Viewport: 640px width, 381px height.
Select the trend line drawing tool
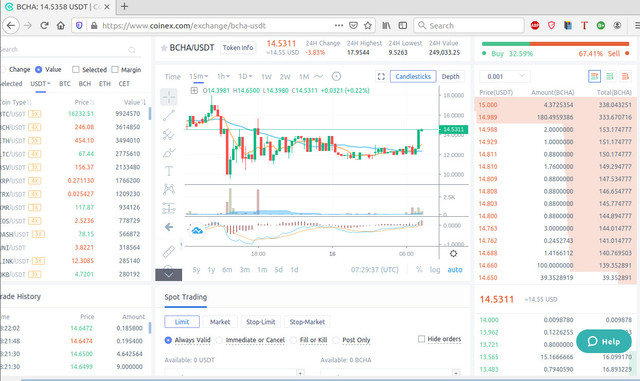pos(169,116)
